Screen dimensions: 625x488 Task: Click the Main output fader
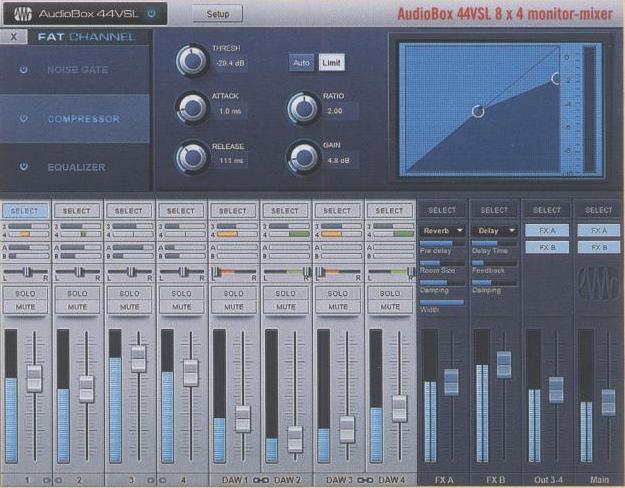tap(608, 402)
